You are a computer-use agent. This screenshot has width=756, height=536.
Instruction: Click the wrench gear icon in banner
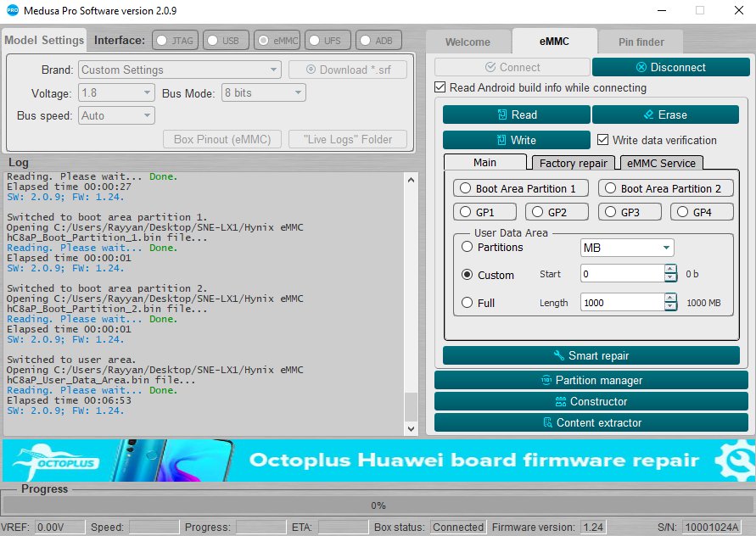tap(735, 461)
